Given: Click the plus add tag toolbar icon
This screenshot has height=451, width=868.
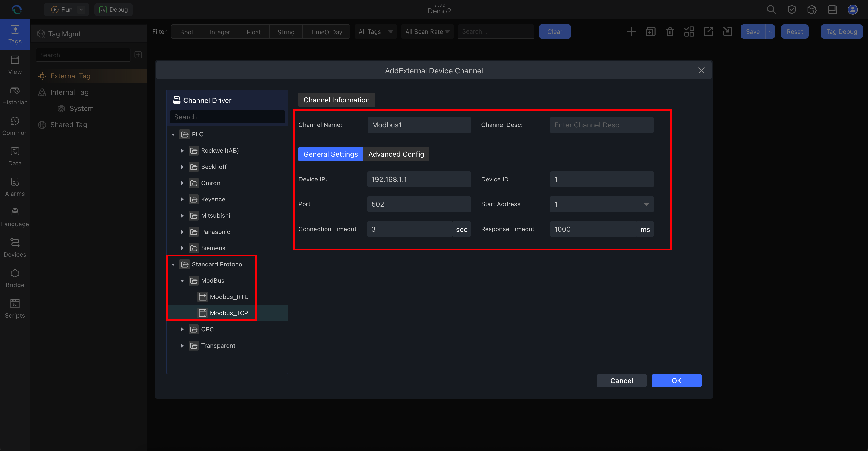Looking at the screenshot, I should point(631,32).
